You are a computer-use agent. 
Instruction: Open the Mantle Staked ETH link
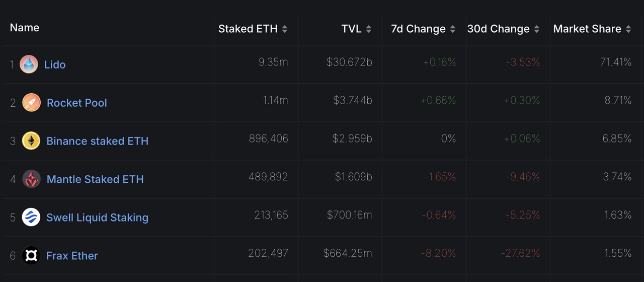point(95,179)
